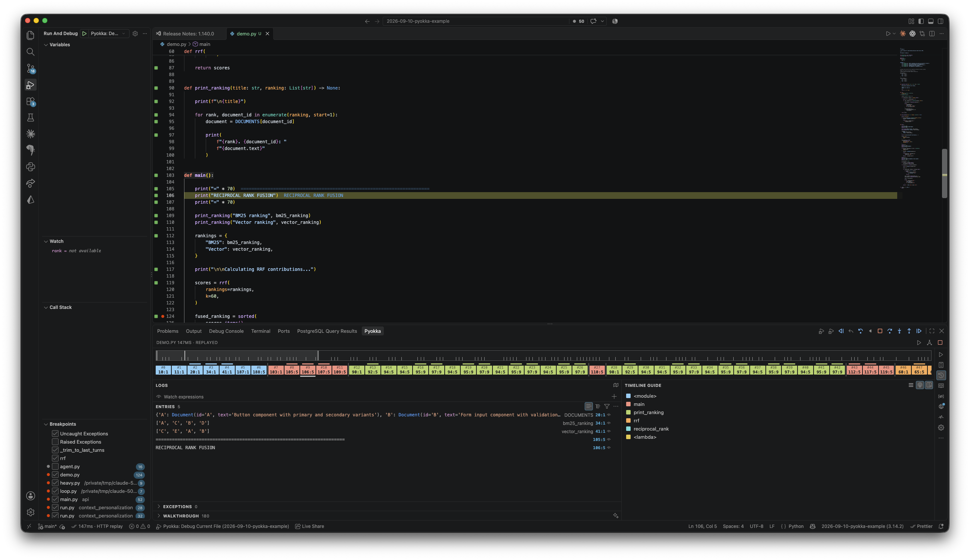Click Python language mode in status bar
The width and height of the screenshot is (970, 560).
796,526
